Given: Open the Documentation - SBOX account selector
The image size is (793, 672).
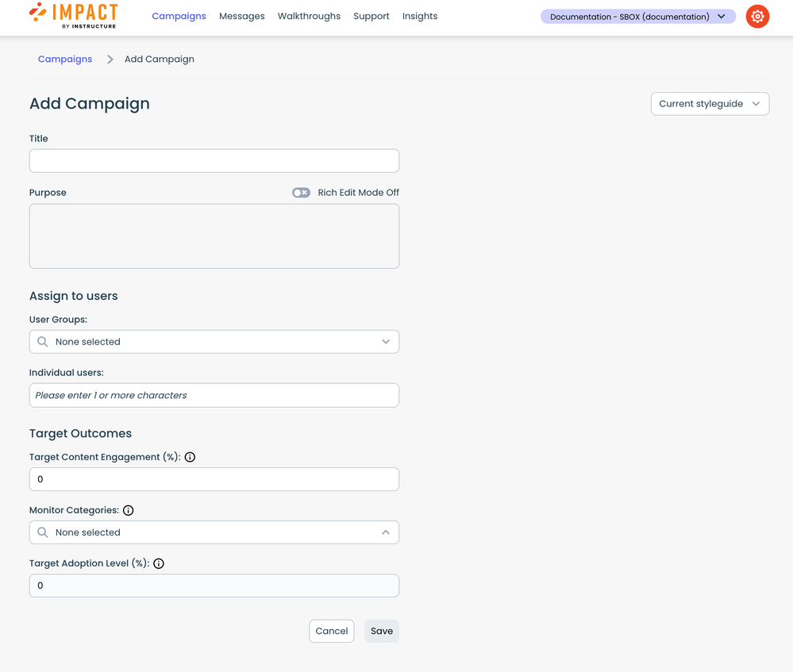Looking at the screenshot, I should pos(637,17).
